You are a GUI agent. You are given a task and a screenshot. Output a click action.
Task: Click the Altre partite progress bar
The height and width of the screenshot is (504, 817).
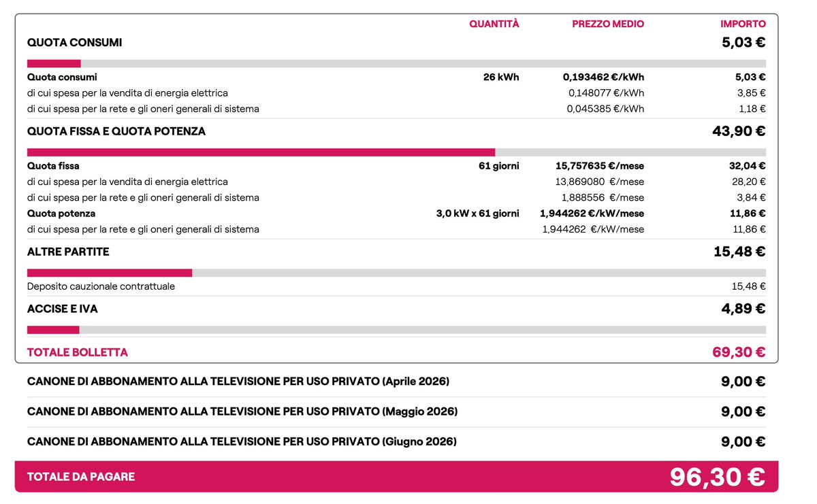pyautogui.click(x=396, y=273)
